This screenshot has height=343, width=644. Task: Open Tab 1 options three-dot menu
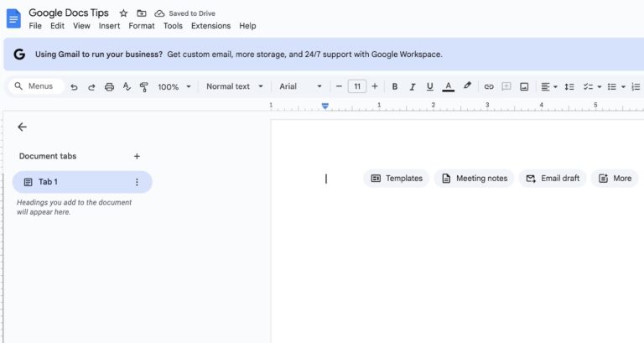[137, 182]
